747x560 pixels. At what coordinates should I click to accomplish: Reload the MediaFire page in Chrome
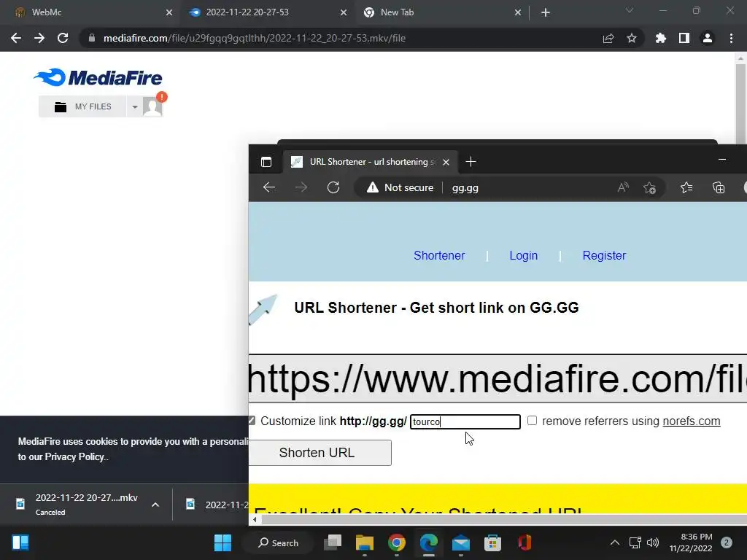[63, 38]
